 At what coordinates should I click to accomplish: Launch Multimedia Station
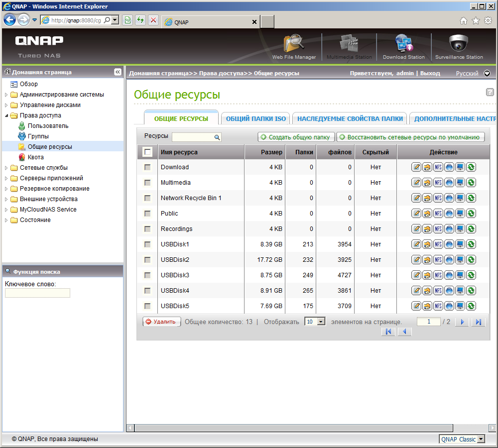coord(349,47)
